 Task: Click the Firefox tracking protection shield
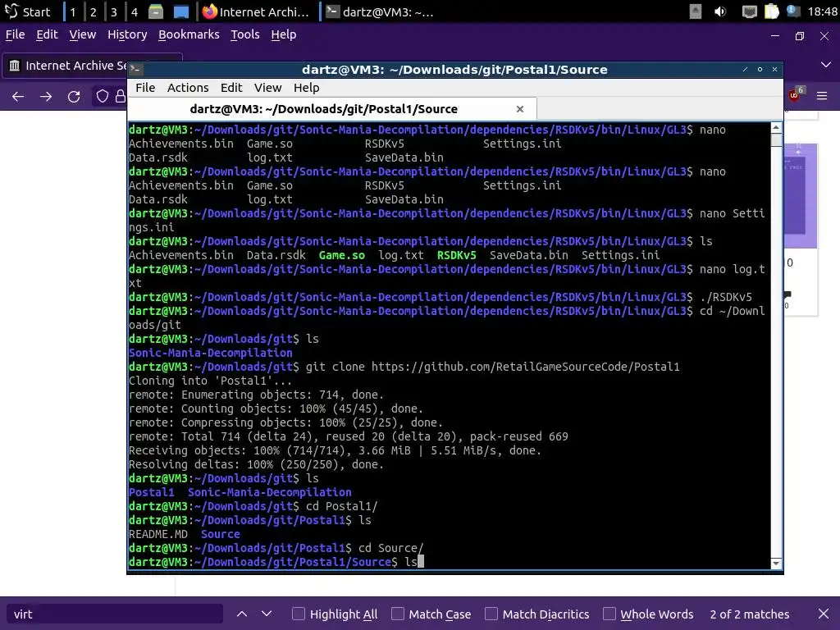[102, 97]
